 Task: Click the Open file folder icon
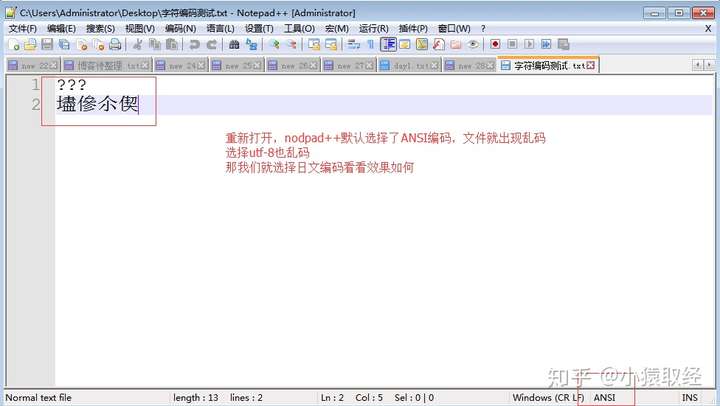(x=30, y=45)
